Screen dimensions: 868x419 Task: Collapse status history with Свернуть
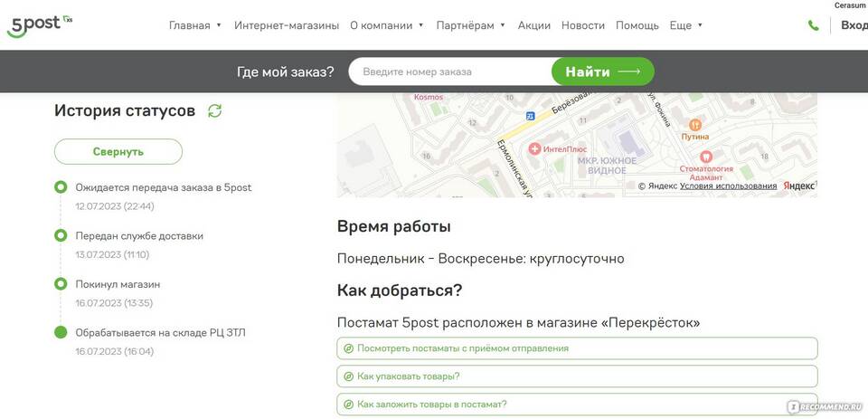tap(118, 152)
